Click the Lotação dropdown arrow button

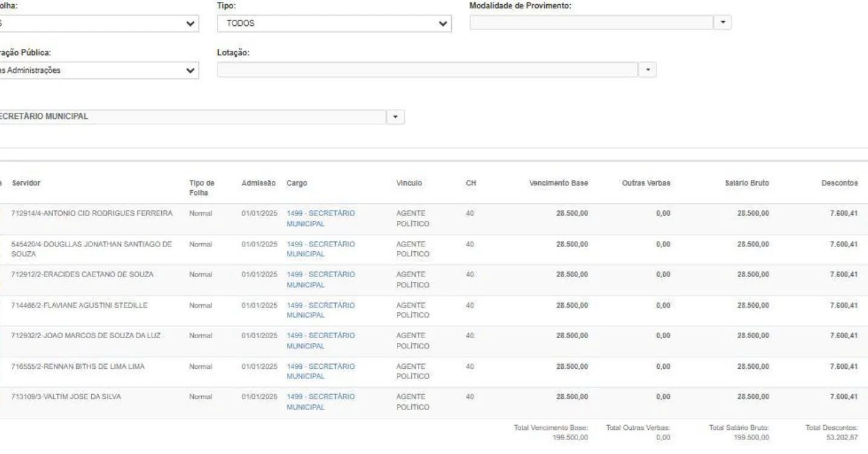(x=648, y=69)
